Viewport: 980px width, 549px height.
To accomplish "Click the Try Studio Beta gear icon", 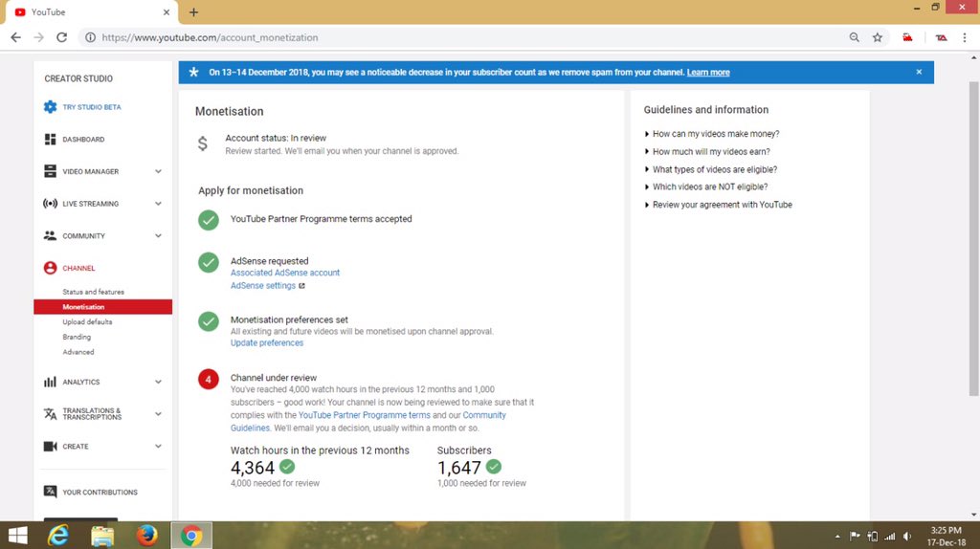I will click(50, 107).
